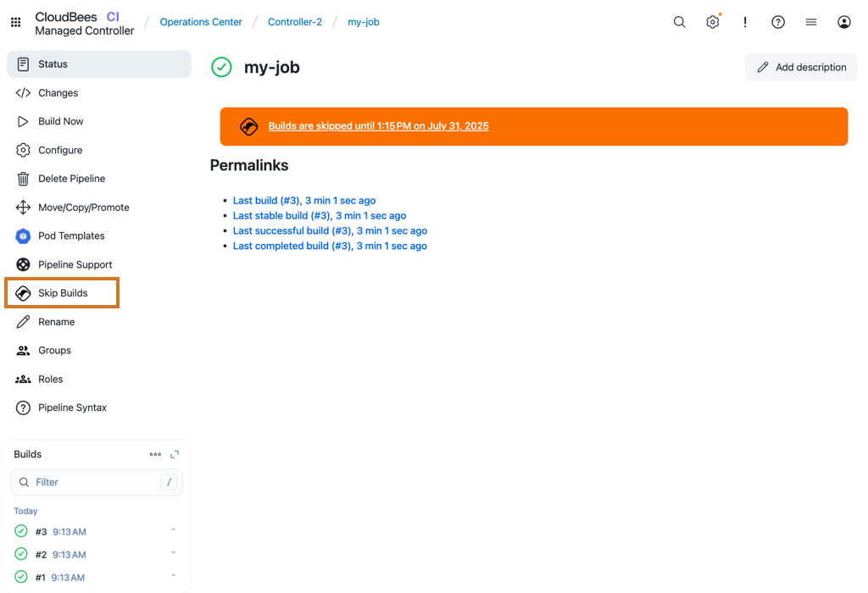Click the Rename pencil icon
Viewport: 868px width, 593px height.
(23, 322)
